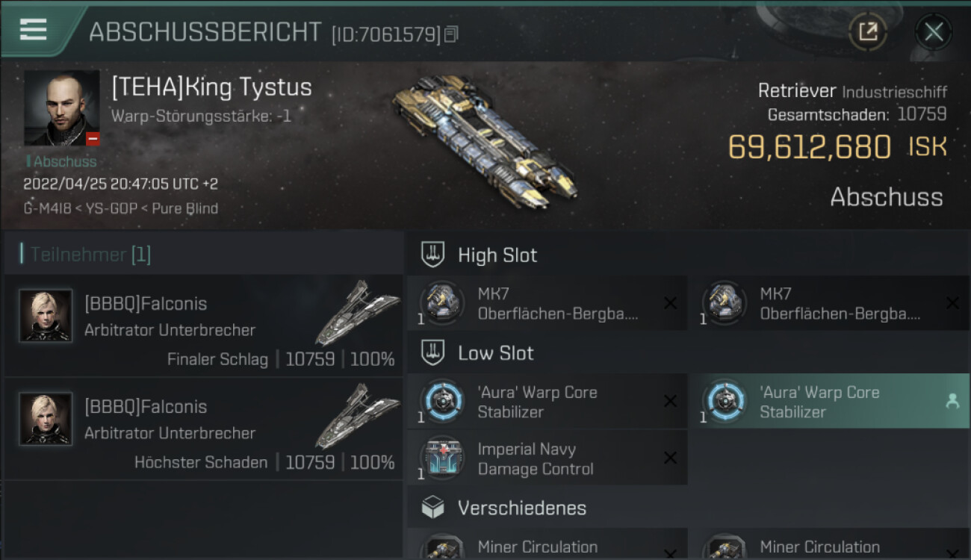Image resolution: width=971 pixels, height=560 pixels.
Task: Click person icon on highlighted Stabilizer
Action: (952, 402)
